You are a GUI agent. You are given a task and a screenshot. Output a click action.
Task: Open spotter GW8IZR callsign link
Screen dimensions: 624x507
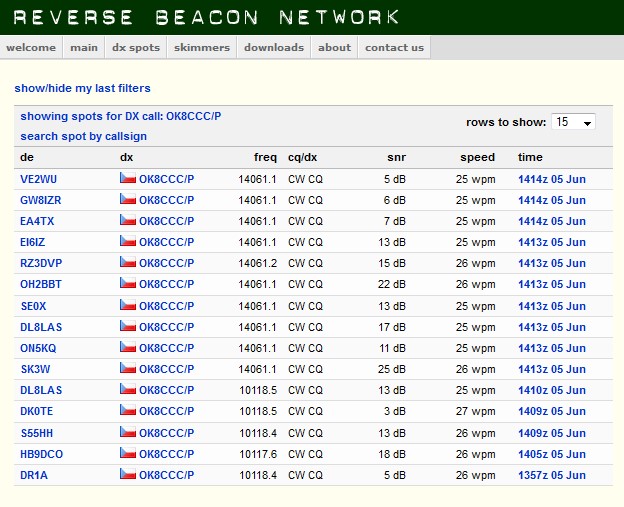pos(40,200)
